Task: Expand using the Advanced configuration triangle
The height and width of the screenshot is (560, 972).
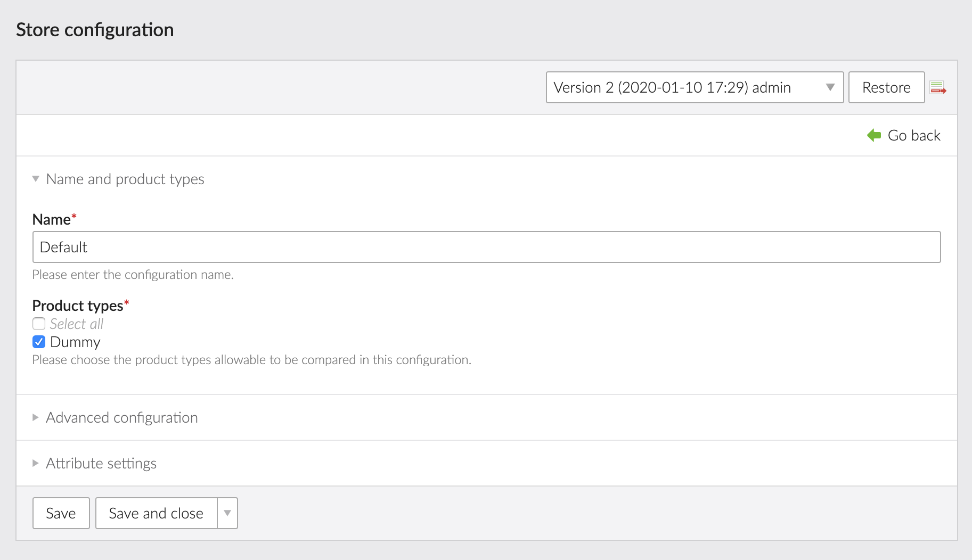Action: point(36,418)
